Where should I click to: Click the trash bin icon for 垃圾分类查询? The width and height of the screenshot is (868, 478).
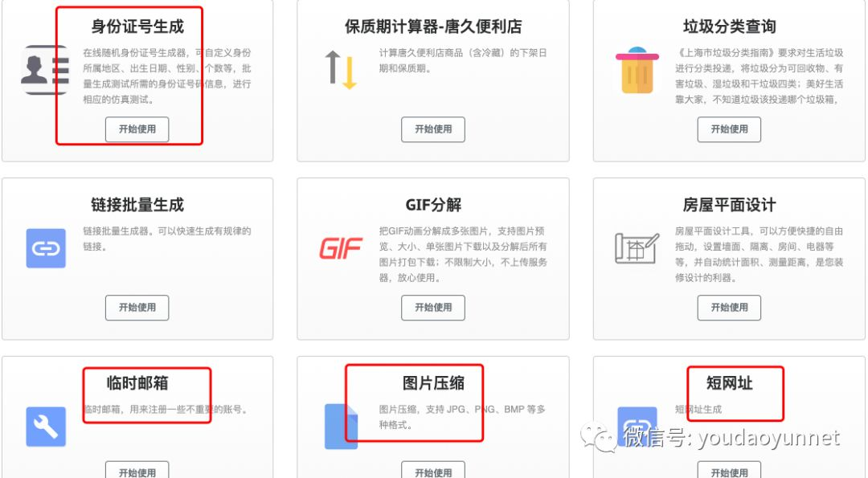click(x=637, y=70)
